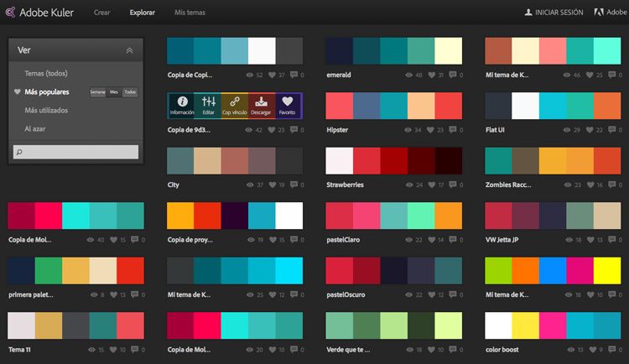This screenshot has width=629, height=364.
Task: Open the VW Jetta JP theme title
Action: [x=502, y=240]
